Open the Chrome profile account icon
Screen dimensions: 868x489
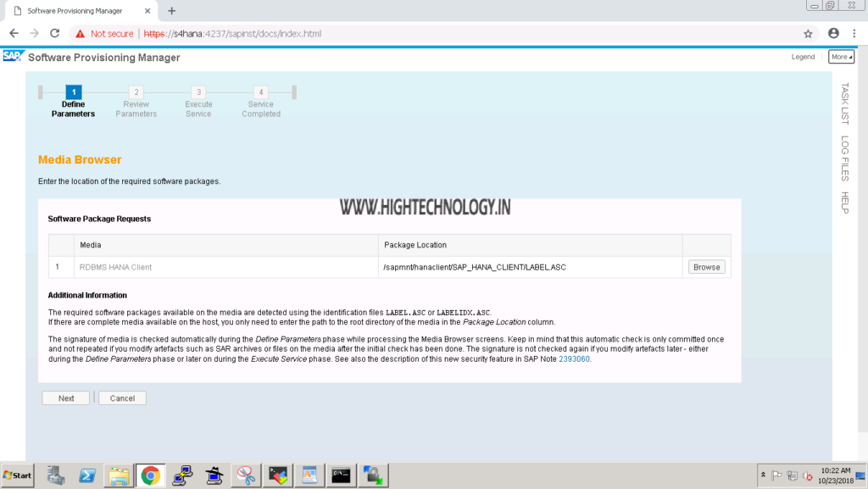tap(833, 34)
